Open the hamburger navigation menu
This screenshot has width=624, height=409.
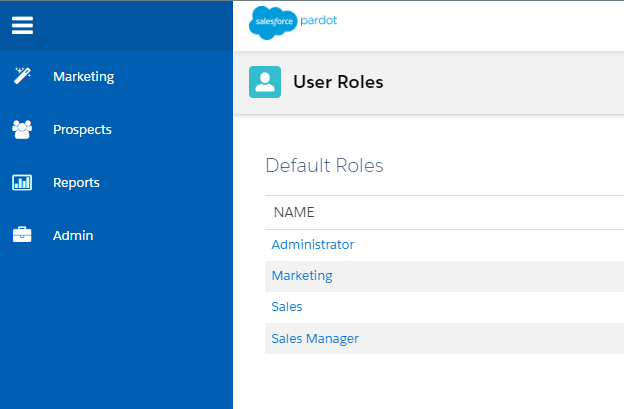point(22,26)
